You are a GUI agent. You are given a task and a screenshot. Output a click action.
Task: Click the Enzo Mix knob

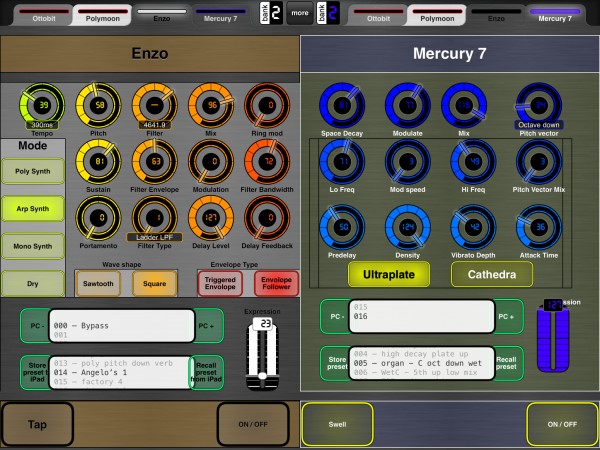point(211,106)
